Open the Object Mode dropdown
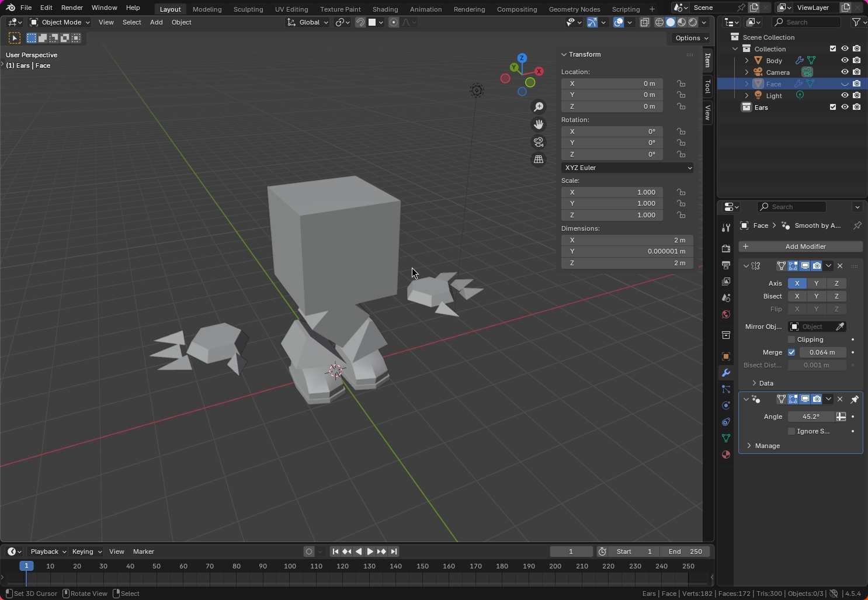Viewport: 868px width, 600px height. 60,22
